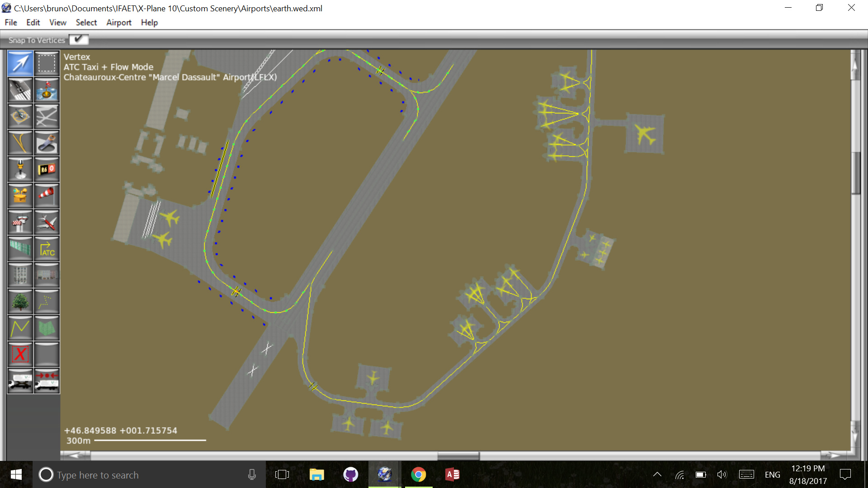Select the Windsock tool
Image resolution: width=868 pixels, height=488 pixels.
point(47,196)
